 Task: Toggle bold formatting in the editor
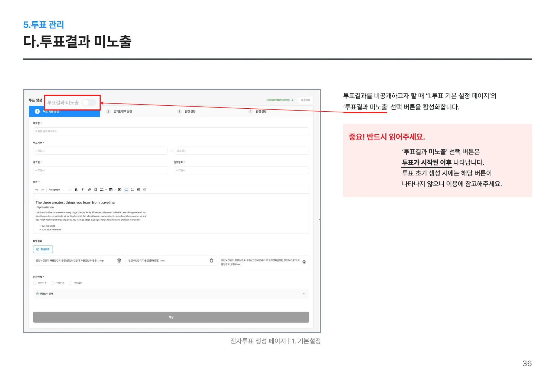76,190
